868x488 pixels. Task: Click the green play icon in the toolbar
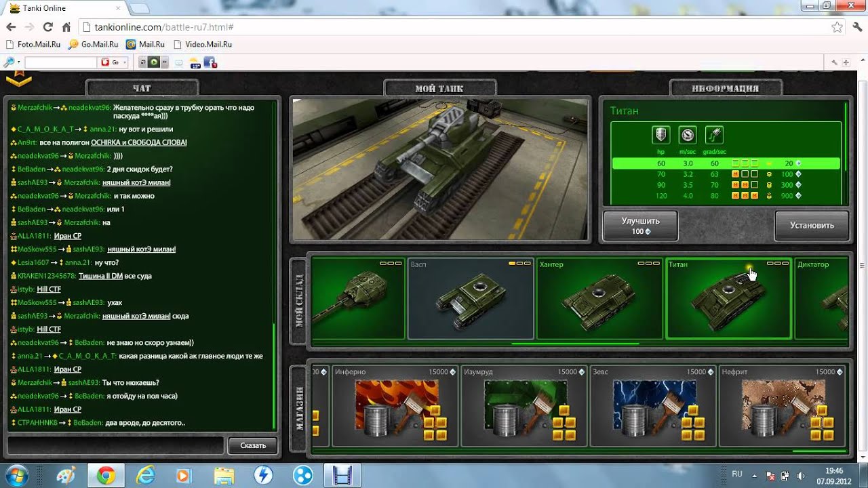pyautogui.click(x=154, y=62)
